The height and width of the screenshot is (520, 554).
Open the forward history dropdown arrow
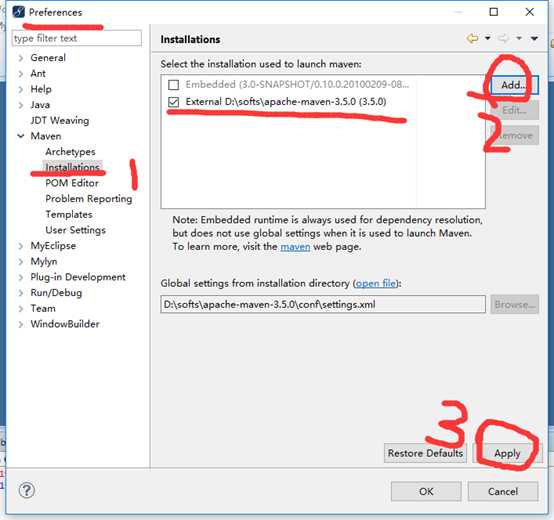point(519,38)
